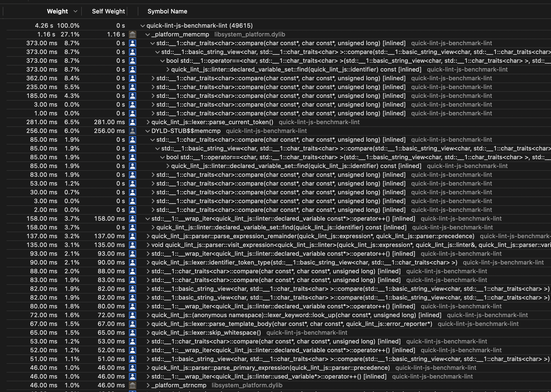Click the user icon in the 88.00 ms row
Viewport: 551px width, 392px height.
pyautogui.click(x=133, y=271)
